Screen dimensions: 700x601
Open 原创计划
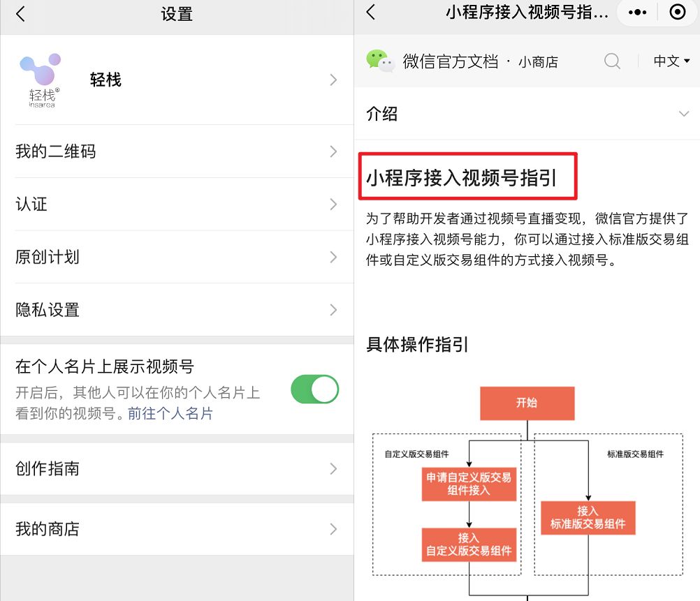177,257
